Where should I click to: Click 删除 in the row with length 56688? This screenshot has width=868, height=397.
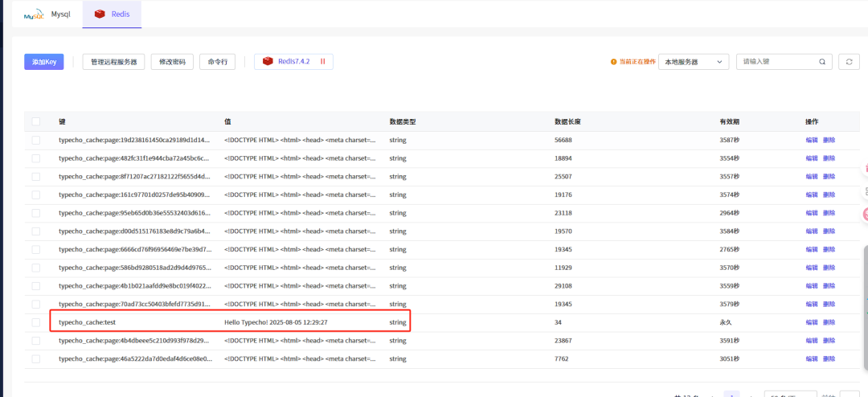pyautogui.click(x=829, y=140)
